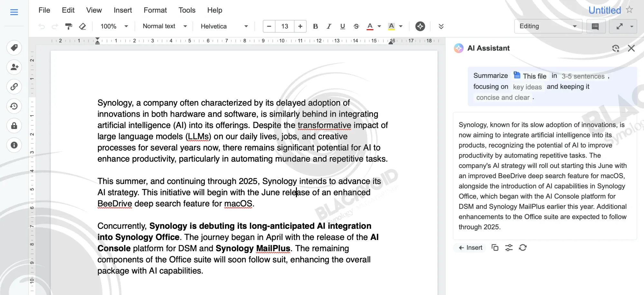This screenshot has height=295, width=644.
Task: Open the Helvetica font dropdown
Action: coord(224,26)
